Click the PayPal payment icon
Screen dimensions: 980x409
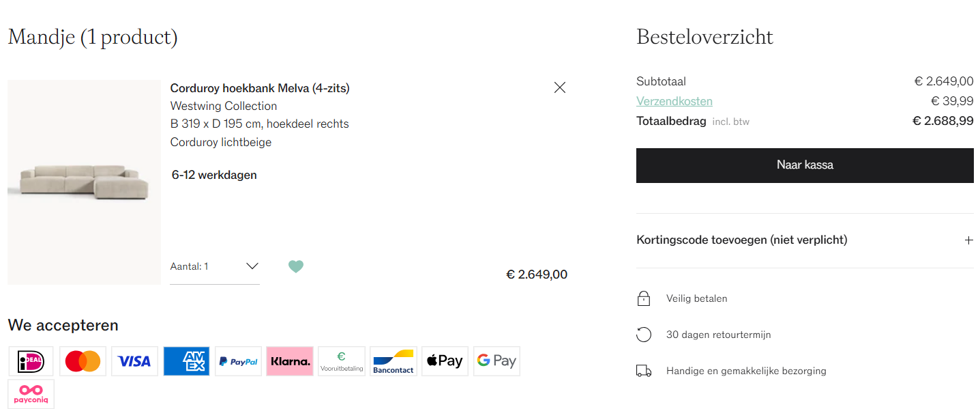tap(238, 361)
